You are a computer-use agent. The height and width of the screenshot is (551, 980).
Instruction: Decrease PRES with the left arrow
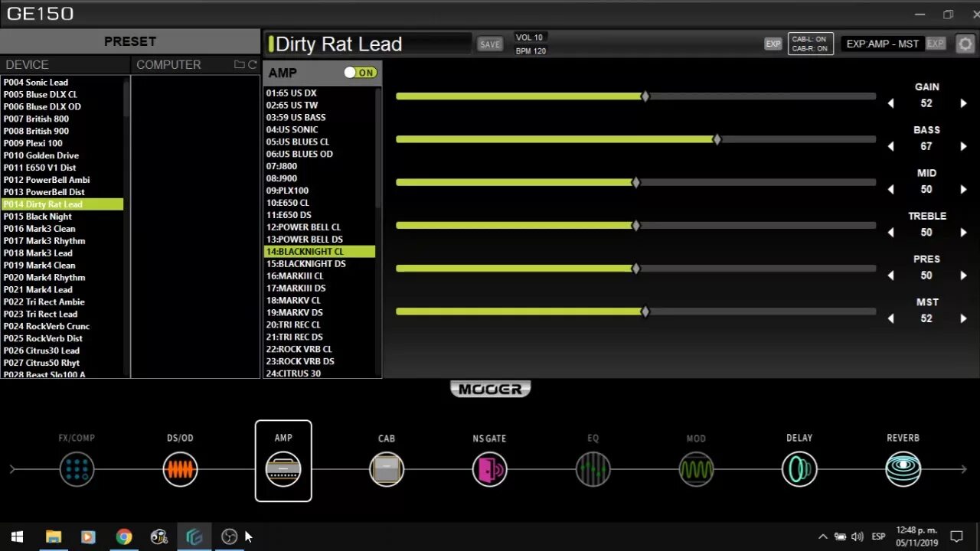(890, 275)
